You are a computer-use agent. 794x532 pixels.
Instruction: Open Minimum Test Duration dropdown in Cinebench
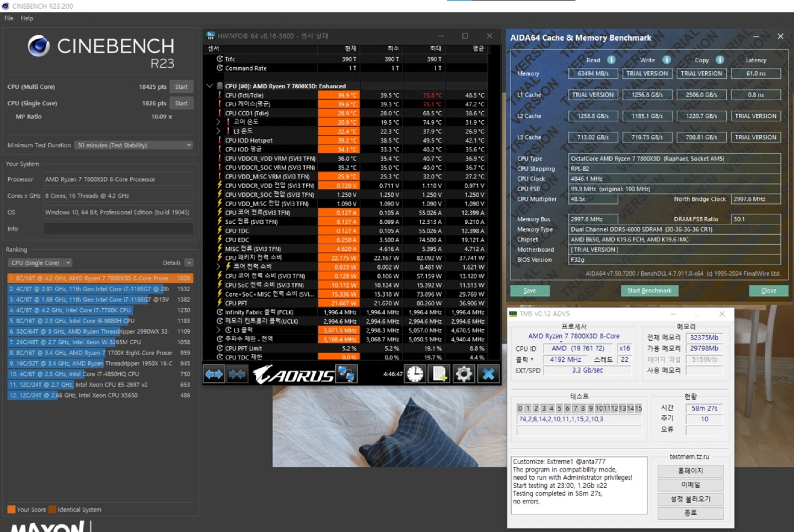click(x=134, y=145)
